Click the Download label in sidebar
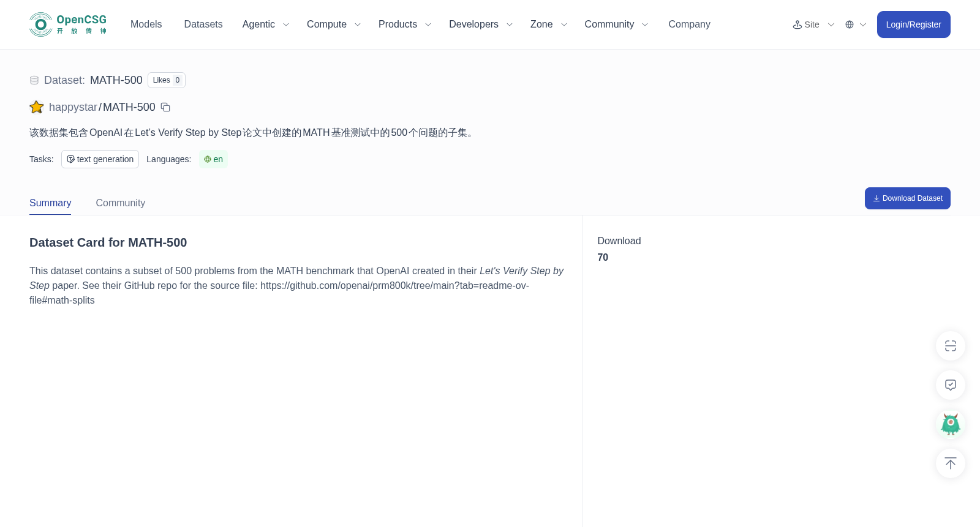 [x=619, y=241]
